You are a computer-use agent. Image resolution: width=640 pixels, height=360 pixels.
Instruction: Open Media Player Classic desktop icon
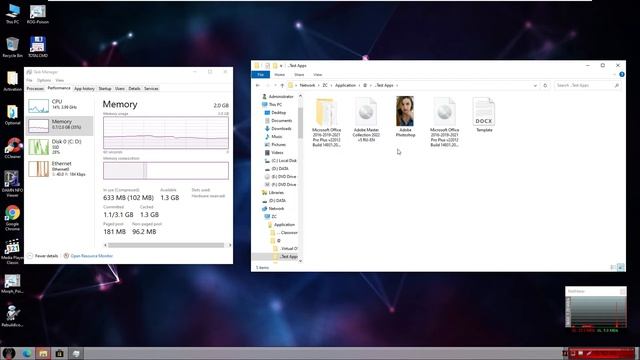(12, 251)
